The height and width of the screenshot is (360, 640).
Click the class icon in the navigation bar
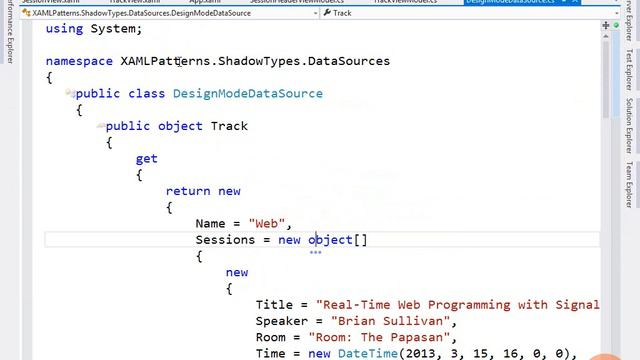[x=26, y=13]
